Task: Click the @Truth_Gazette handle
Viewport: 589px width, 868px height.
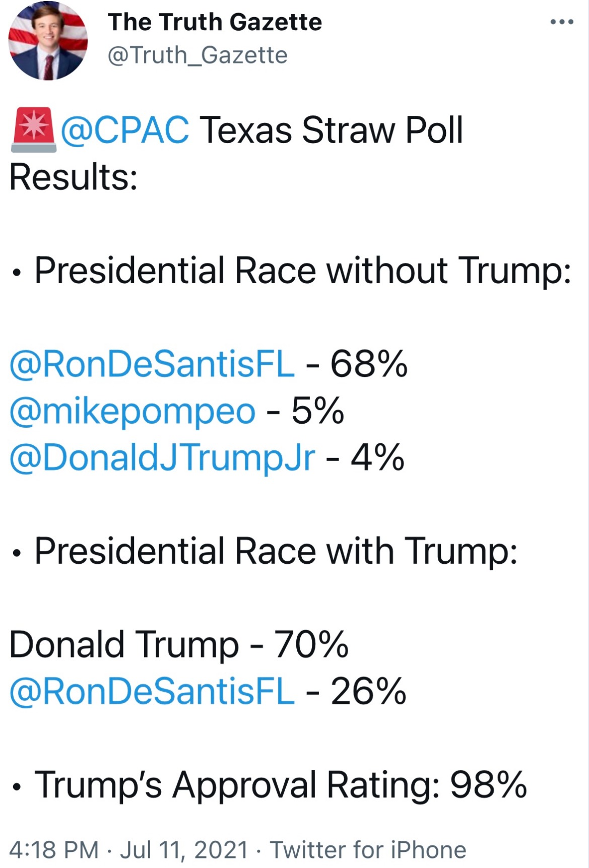Action: click(198, 55)
